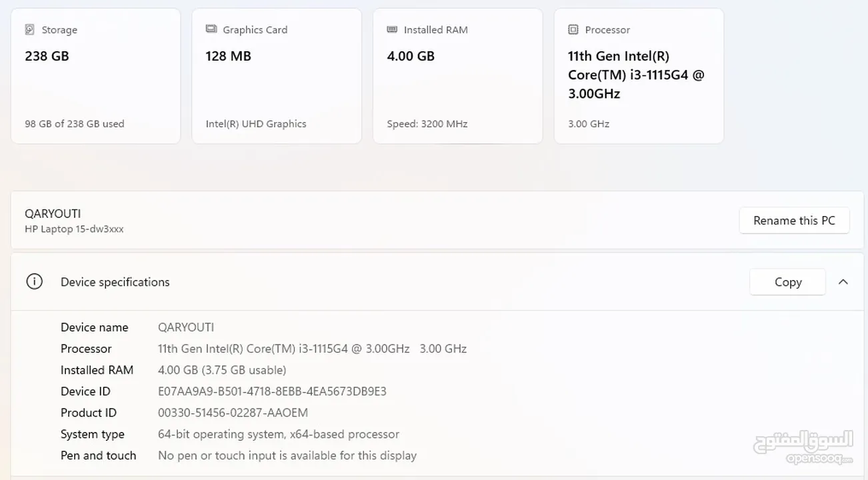Screen dimensions: 868x480
Task: Select the 11th Gen Intel Core heading in Processor card
Action: 636,75
